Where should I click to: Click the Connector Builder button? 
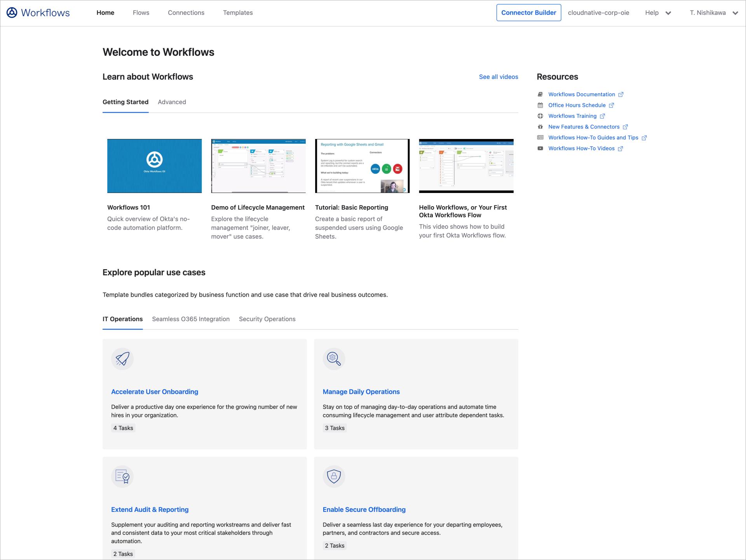(529, 12)
